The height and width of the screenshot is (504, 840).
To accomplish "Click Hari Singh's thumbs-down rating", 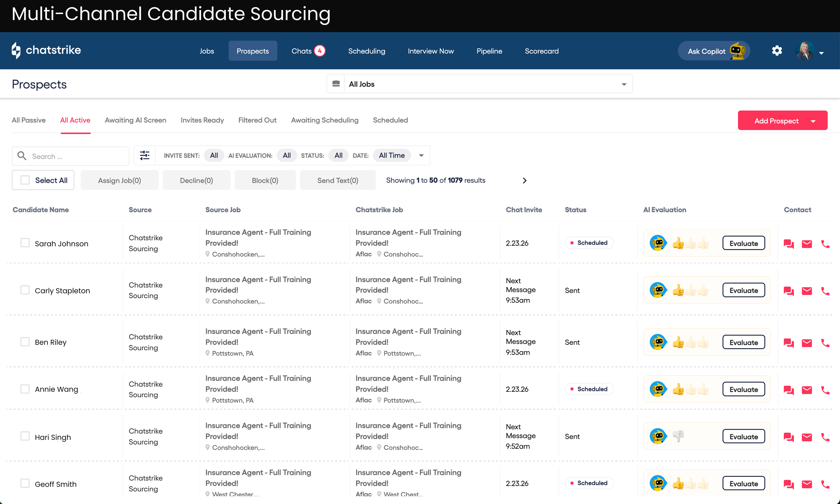I will tap(678, 436).
